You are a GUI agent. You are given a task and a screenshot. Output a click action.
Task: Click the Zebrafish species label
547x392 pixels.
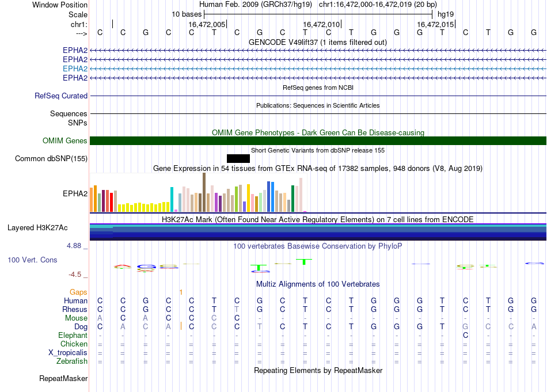click(x=72, y=361)
